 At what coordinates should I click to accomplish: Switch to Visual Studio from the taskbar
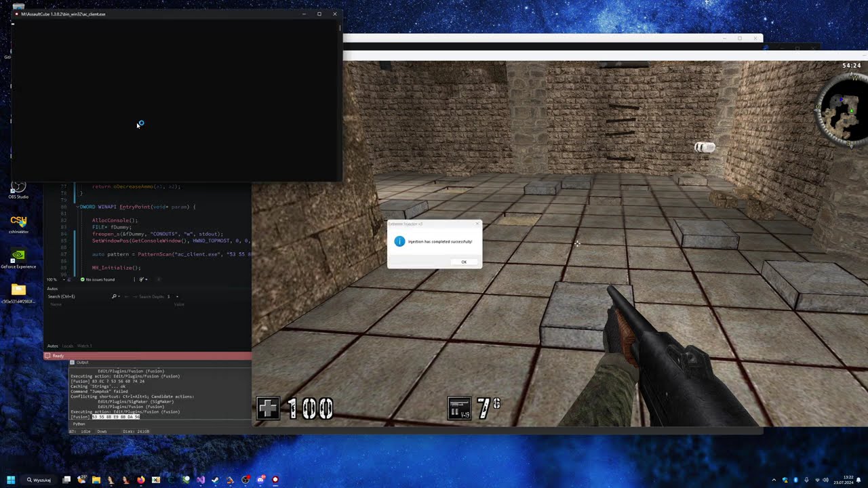[x=201, y=480]
